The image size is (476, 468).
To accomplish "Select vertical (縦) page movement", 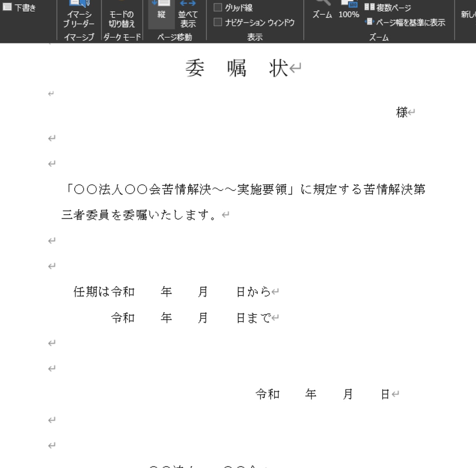I will click(161, 14).
